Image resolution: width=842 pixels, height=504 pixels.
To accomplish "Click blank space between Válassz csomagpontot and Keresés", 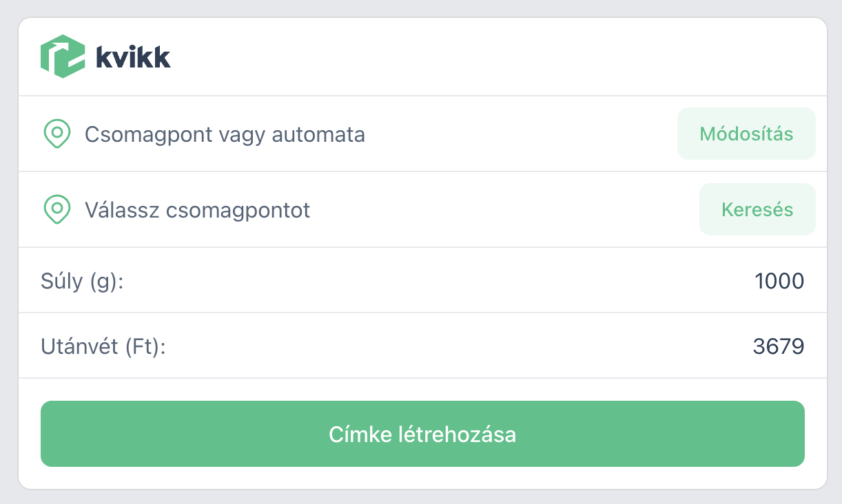I will tap(503, 210).
